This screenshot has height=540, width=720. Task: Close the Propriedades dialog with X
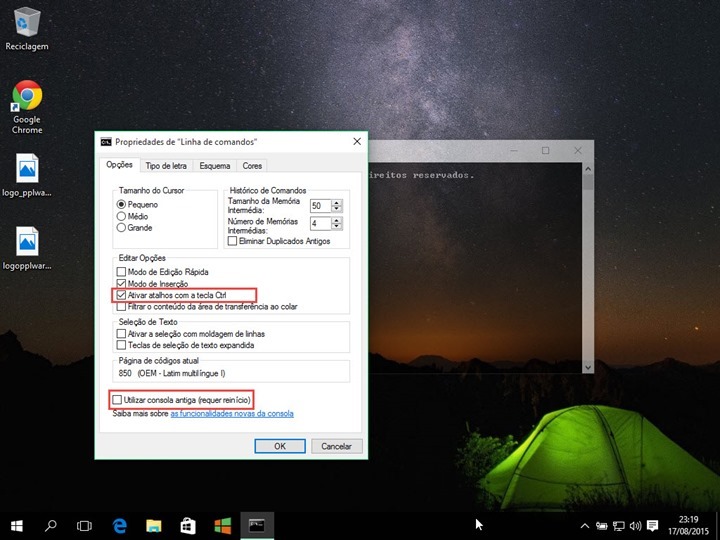[x=357, y=142]
